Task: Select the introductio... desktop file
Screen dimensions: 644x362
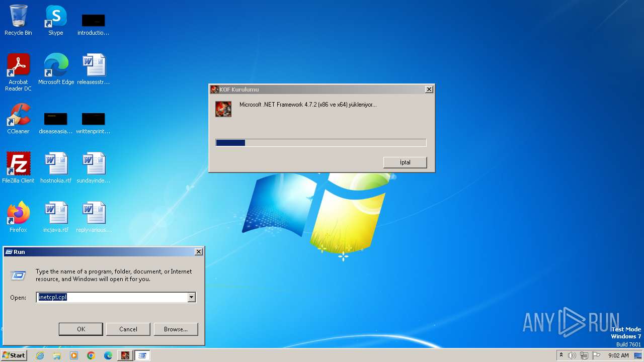Action: point(93,24)
